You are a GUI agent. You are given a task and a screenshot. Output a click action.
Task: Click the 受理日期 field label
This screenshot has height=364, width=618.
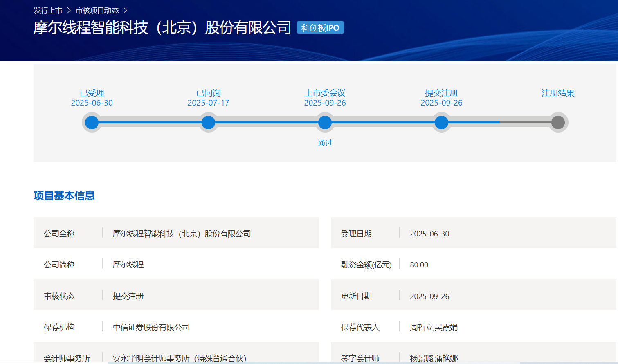point(357,234)
